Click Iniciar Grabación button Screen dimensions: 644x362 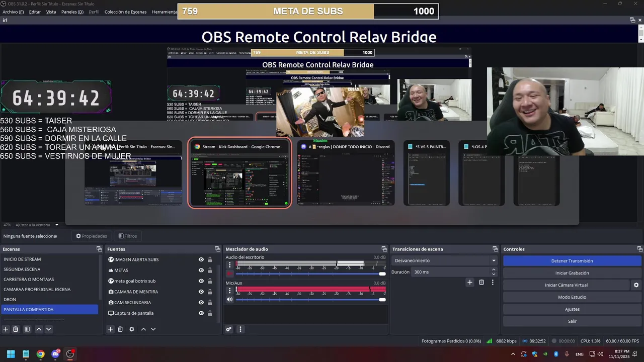point(572,273)
